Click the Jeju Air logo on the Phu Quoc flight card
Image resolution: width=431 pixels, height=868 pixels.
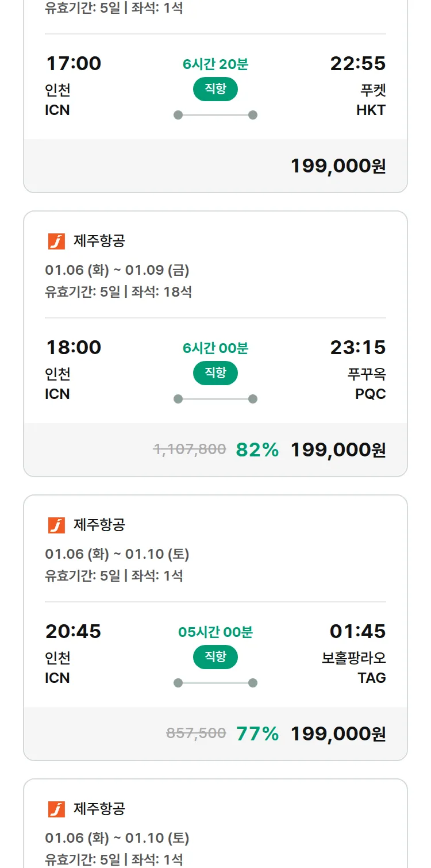56,241
